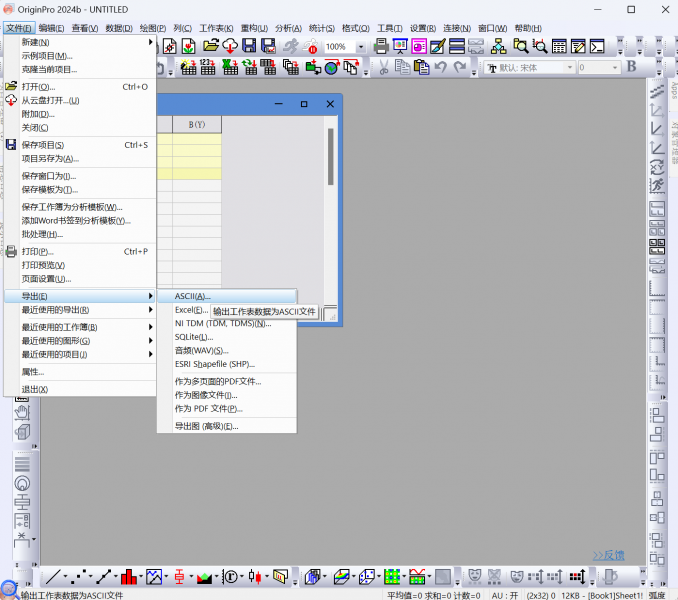Expand 最近使用的工作簿(B) submenu
This screenshot has height=600, width=678.
coord(80,327)
